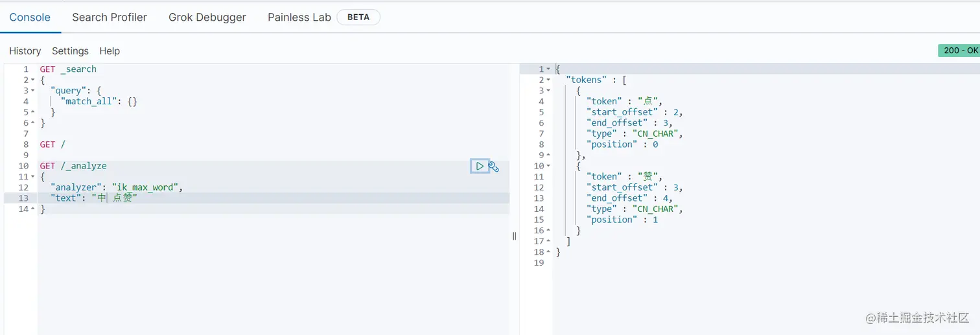
Task: Collapse the second token object at output line 10
Action: click(x=548, y=166)
